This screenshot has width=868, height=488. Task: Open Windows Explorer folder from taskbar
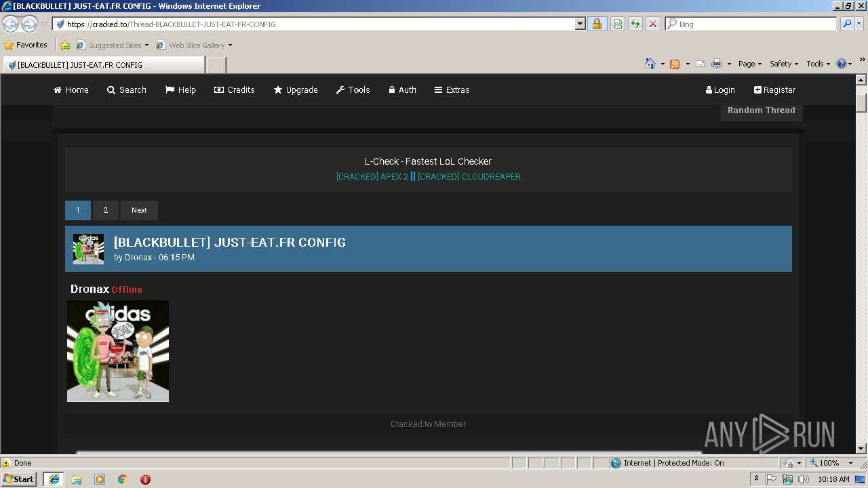click(77, 479)
